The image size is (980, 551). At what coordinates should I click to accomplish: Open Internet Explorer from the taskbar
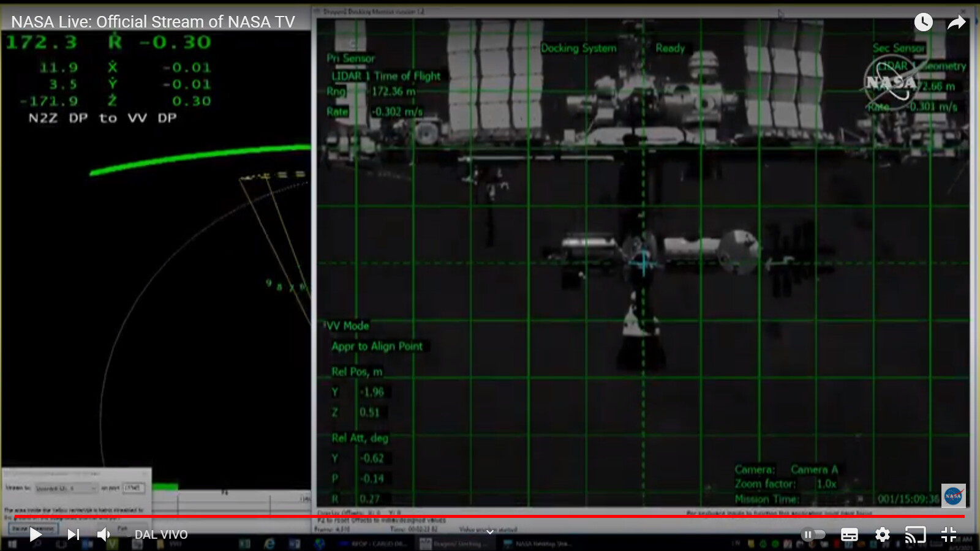point(269,544)
